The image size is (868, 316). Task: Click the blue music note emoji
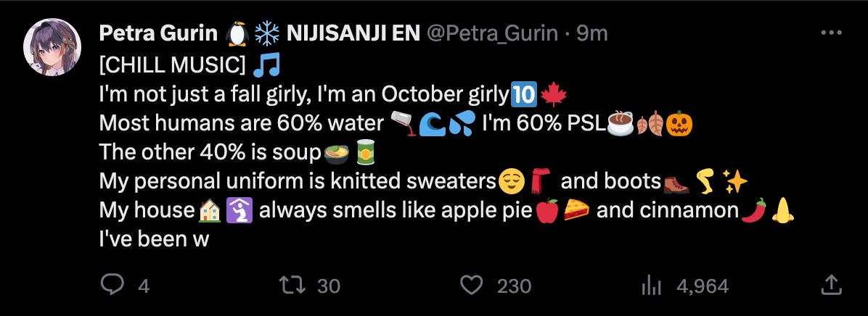click(267, 66)
